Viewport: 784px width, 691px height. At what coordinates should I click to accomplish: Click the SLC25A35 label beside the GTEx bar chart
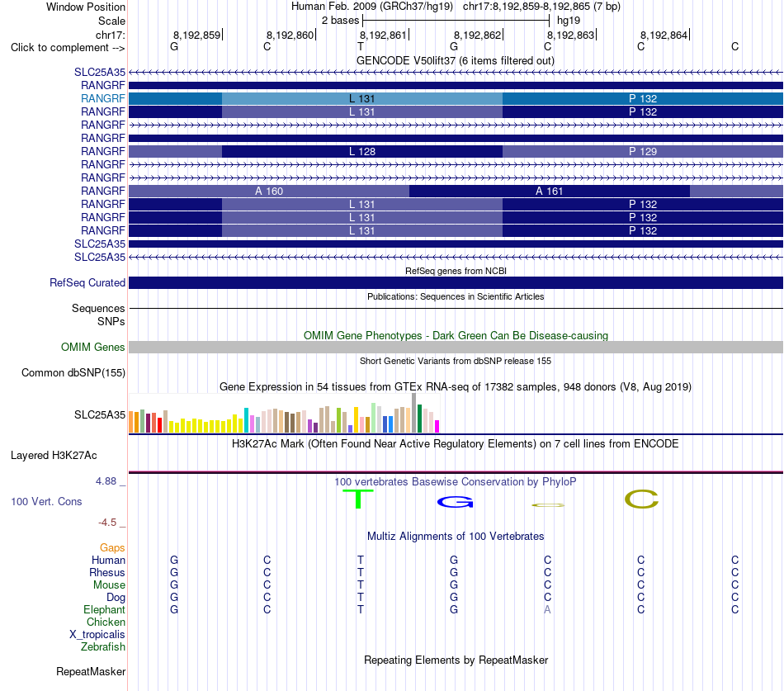point(100,414)
